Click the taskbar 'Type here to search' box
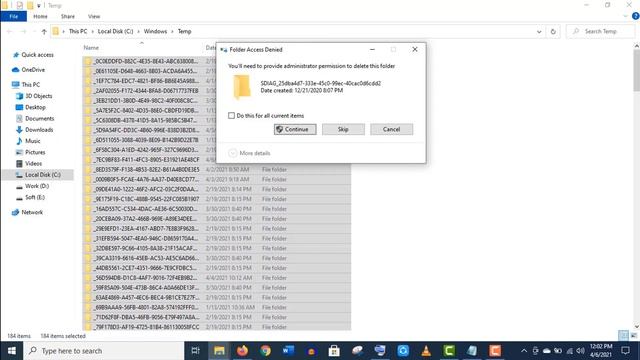The height and width of the screenshot is (360, 640). [104, 351]
